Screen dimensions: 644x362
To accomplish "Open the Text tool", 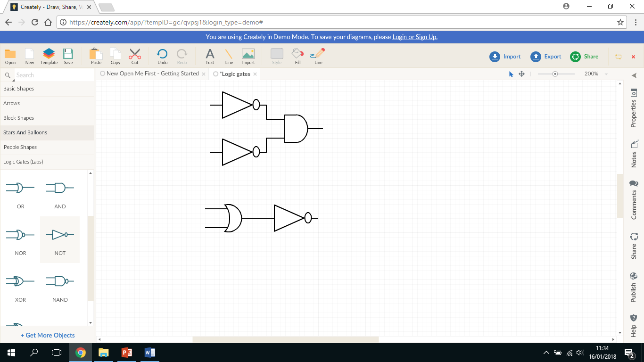I will [209, 55].
